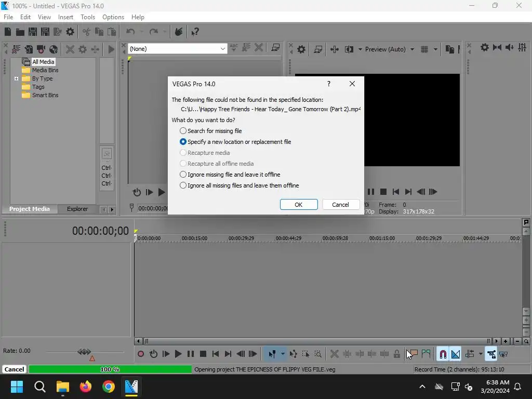Open the File menu
The image size is (532, 399).
click(8, 17)
